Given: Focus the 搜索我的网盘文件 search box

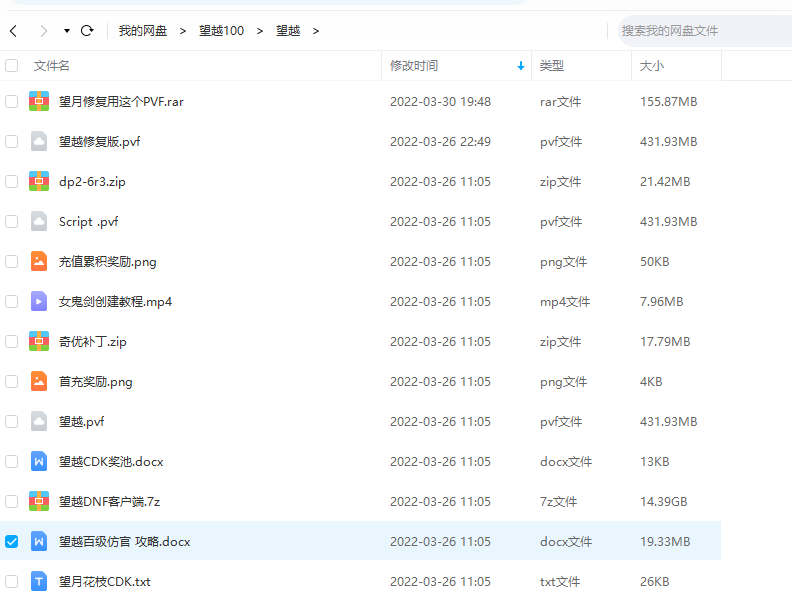Looking at the screenshot, I should (x=705, y=31).
